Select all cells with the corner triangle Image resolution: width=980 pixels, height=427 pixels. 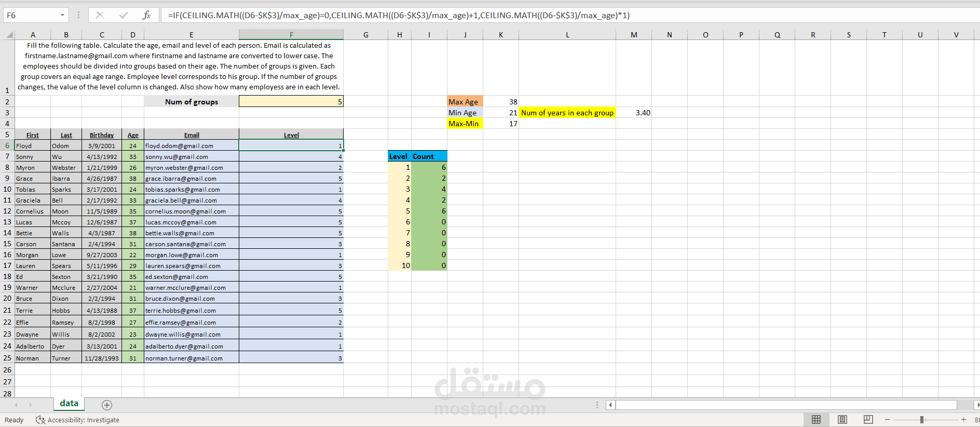click(x=9, y=35)
